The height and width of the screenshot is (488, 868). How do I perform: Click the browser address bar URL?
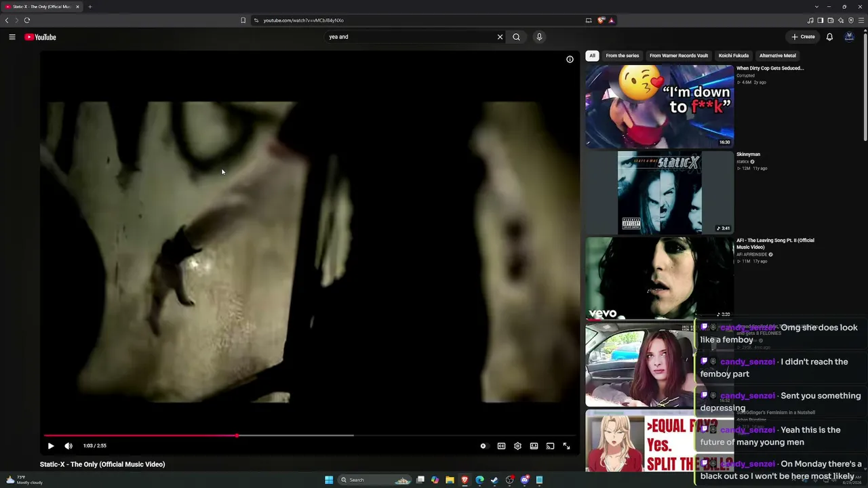click(304, 20)
